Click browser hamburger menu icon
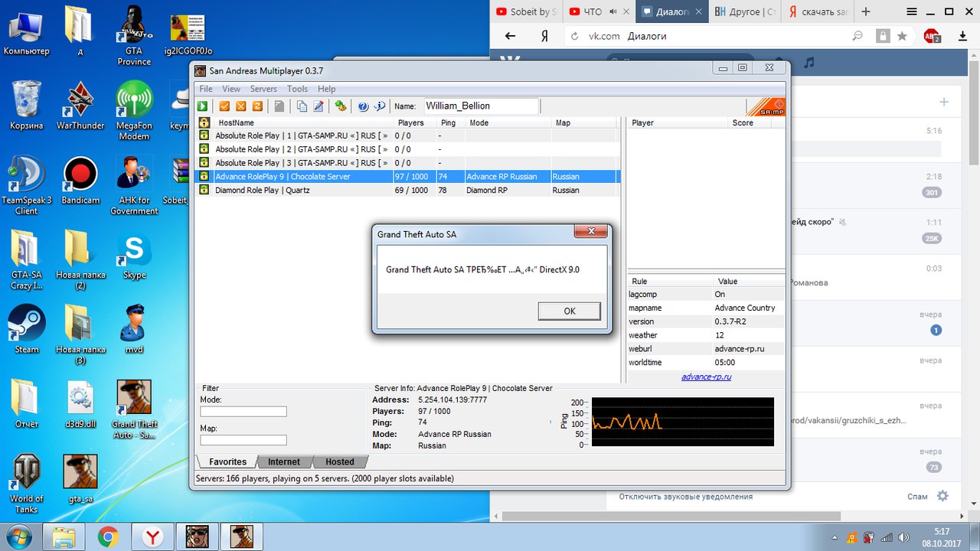Viewport: 980px width, 551px height. 911,11
